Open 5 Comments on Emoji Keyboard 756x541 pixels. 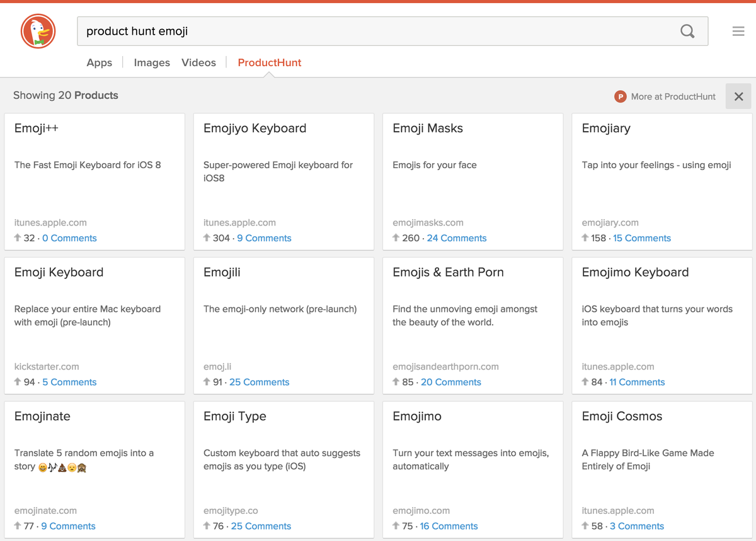click(x=69, y=382)
